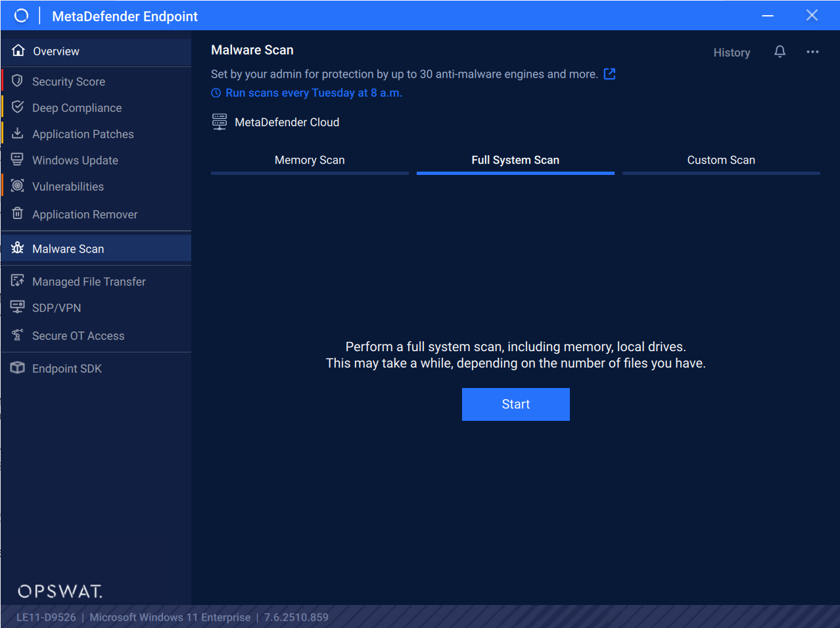Start the full system scan
This screenshot has width=840, height=628.
pos(515,404)
